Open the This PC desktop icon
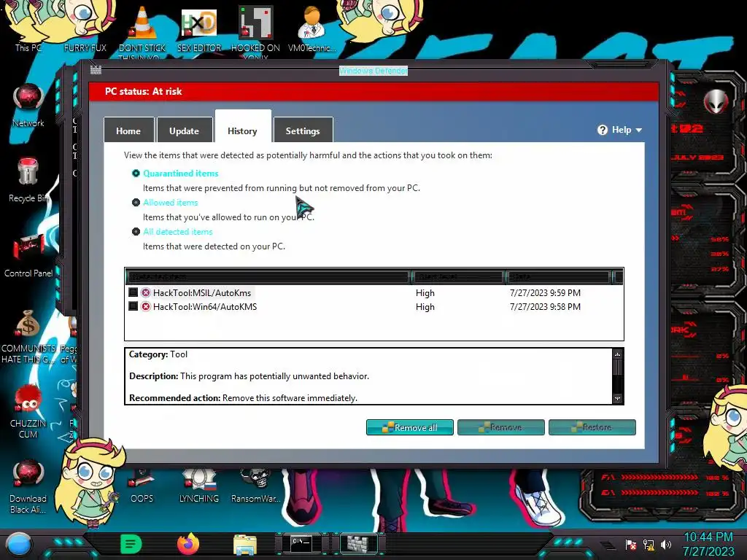Screen dimensions: 747x560 (28, 28)
